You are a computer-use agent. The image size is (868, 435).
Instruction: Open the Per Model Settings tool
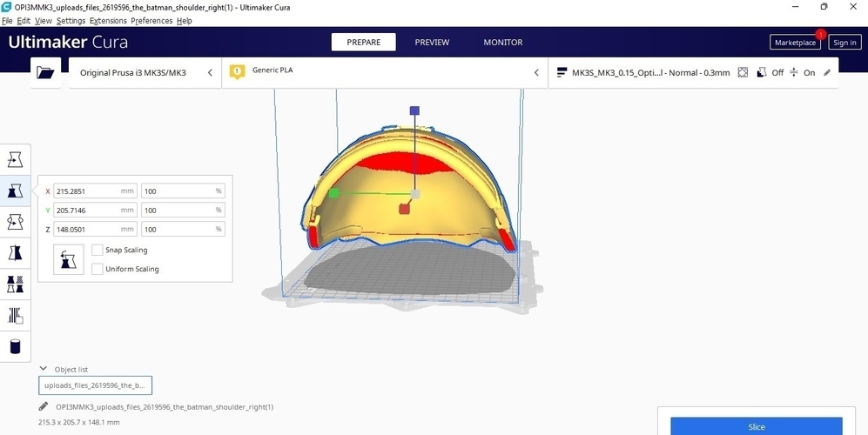[x=15, y=284]
